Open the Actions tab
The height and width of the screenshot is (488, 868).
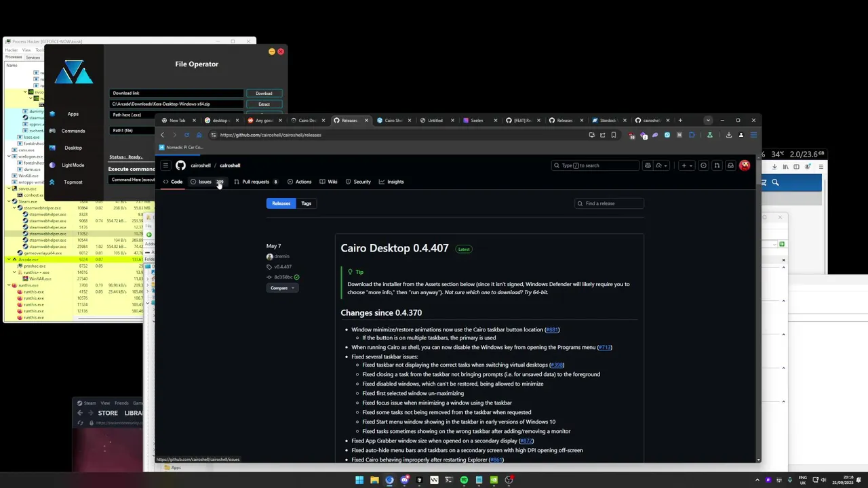(299, 182)
